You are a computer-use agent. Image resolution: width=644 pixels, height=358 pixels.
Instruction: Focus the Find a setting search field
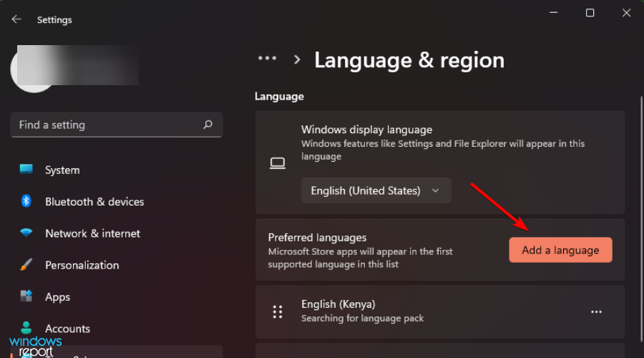point(107,125)
